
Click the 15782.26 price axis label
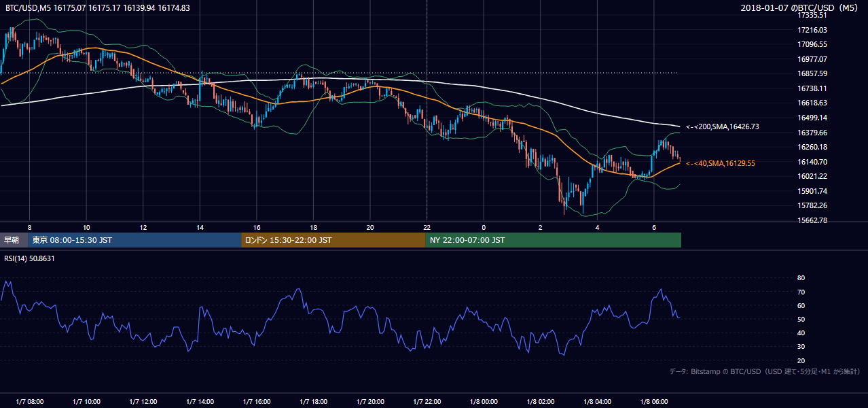pos(812,205)
